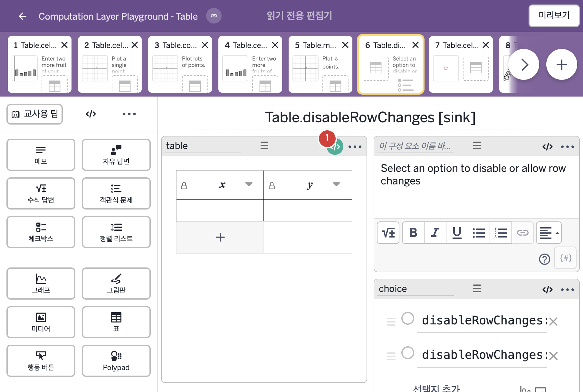Image resolution: width=583 pixels, height=392 pixels.
Task: Insert a hyperlink in the note
Action: (x=523, y=233)
